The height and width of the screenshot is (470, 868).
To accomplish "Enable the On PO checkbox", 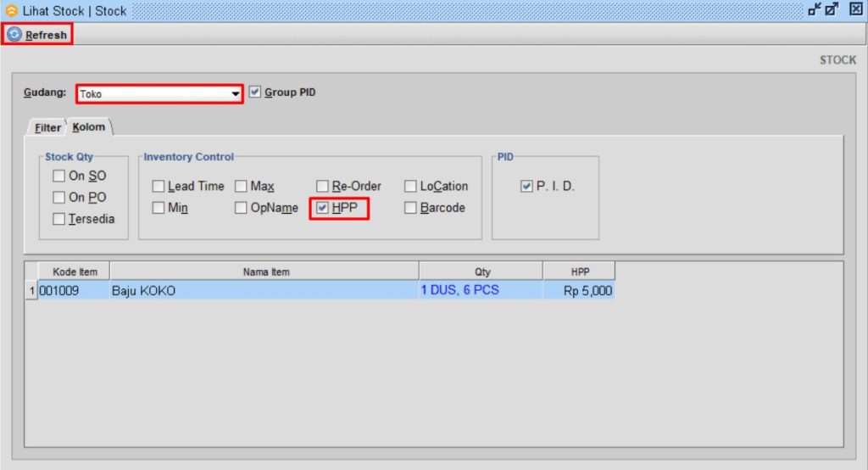I will 58,198.
